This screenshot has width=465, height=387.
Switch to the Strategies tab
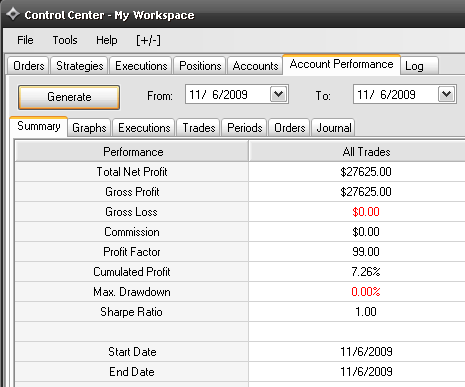coord(80,66)
